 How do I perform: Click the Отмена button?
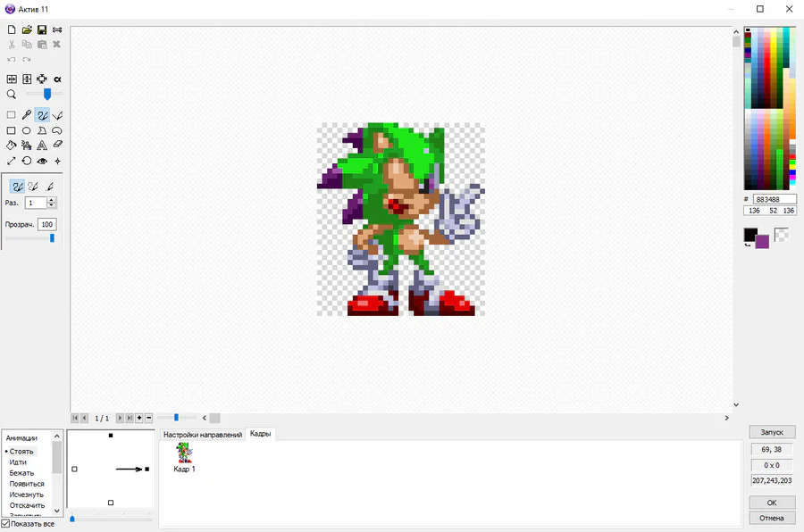pyautogui.click(x=772, y=518)
